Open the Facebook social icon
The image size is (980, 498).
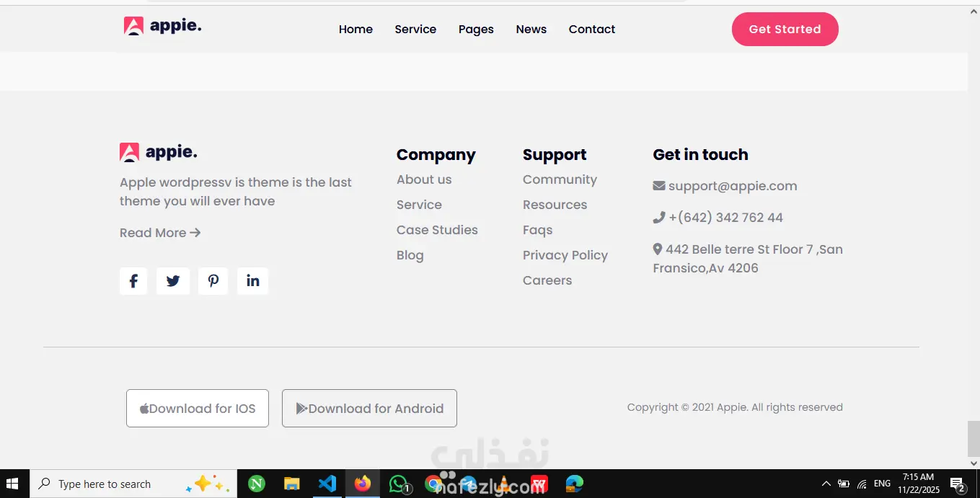[133, 281]
